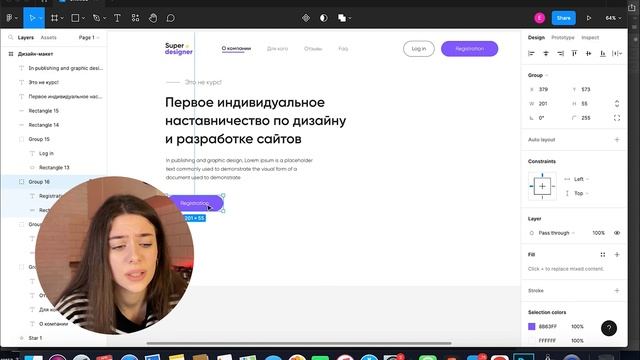Open vertical constraint Top dropdown
The height and width of the screenshot is (360, 640).
[581, 193]
